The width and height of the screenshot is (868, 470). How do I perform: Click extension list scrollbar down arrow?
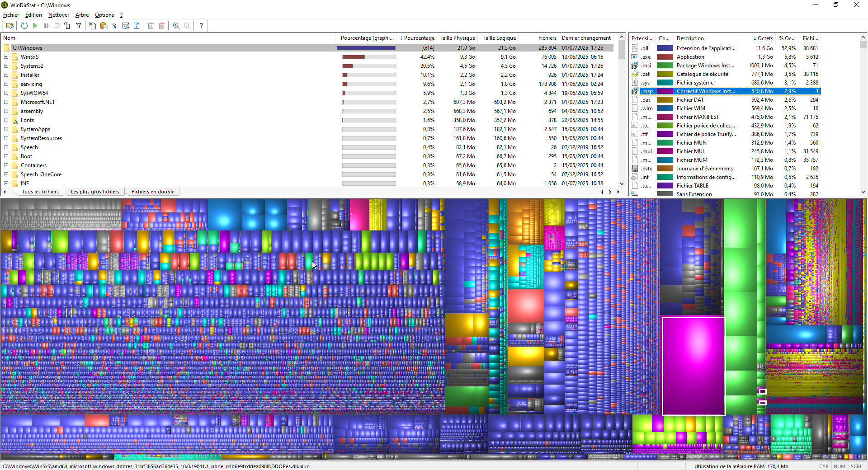pos(863,192)
